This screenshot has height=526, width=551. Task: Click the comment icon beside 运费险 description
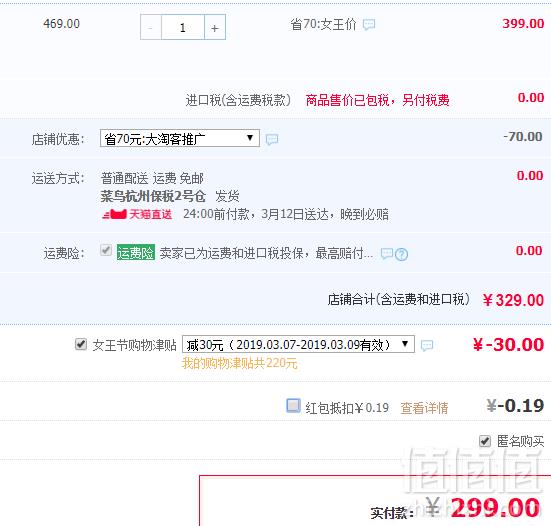[387, 253]
